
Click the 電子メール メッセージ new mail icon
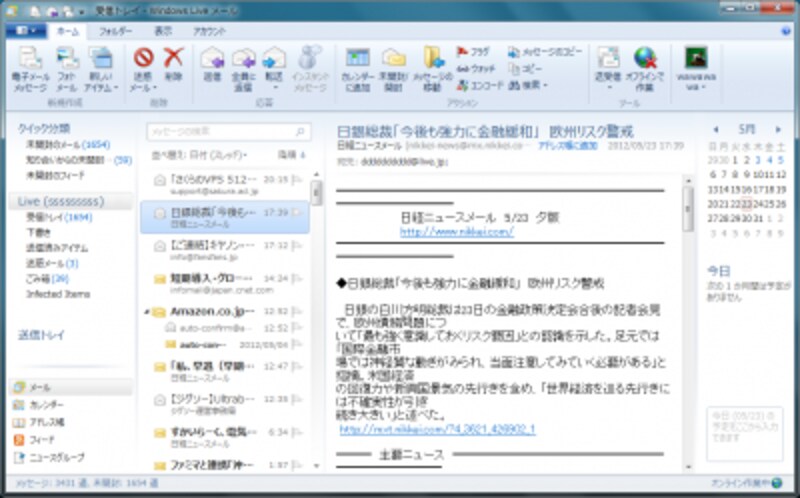pos(30,58)
